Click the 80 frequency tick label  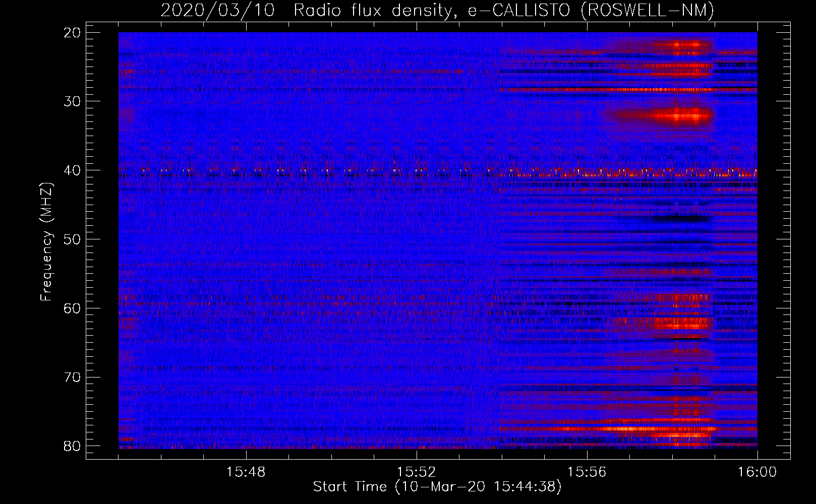[x=73, y=446]
